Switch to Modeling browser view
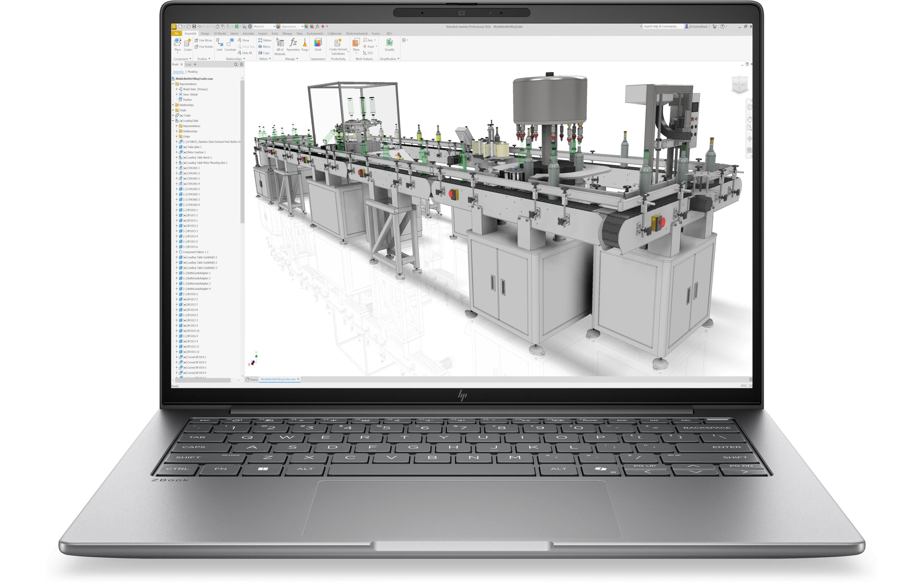Viewport: 924px width, 582px height. pyautogui.click(x=192, y=72)
